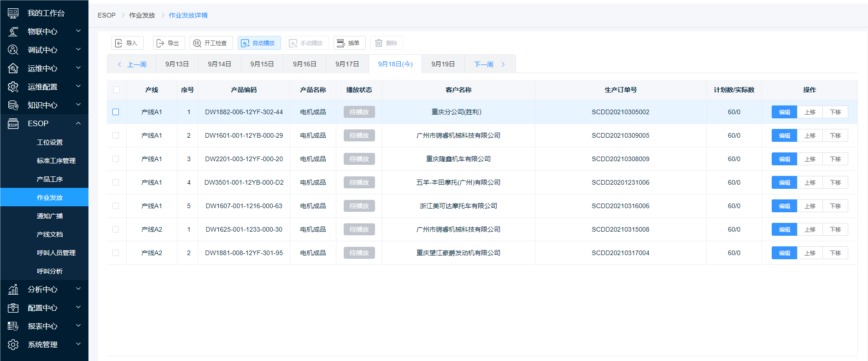Click the 系统管理 gear icon
The height and width of the screenshot is (361, 868).
[x=13, y=344]
